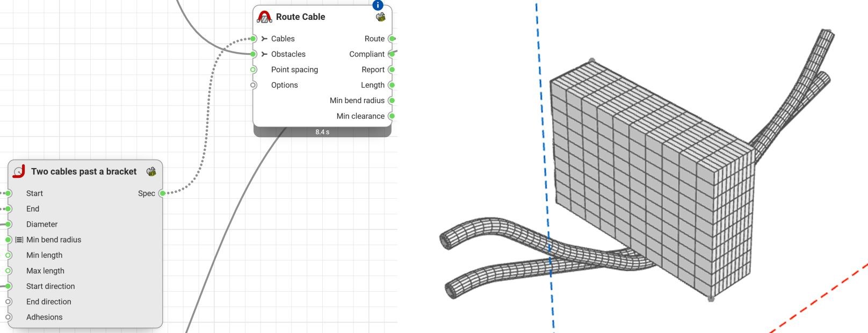The height and width of the screenshot is (333, 868).
Task: Click the bee icon on Route Cable node
Action: 380,17
